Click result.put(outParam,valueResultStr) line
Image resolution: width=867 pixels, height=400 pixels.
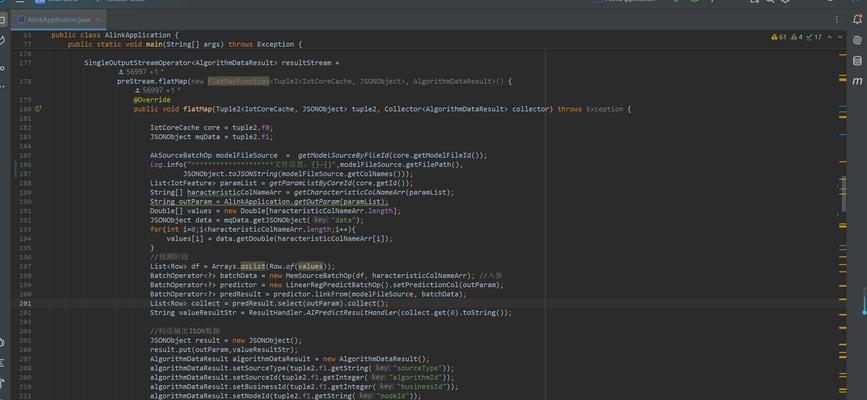pos(224,350)
